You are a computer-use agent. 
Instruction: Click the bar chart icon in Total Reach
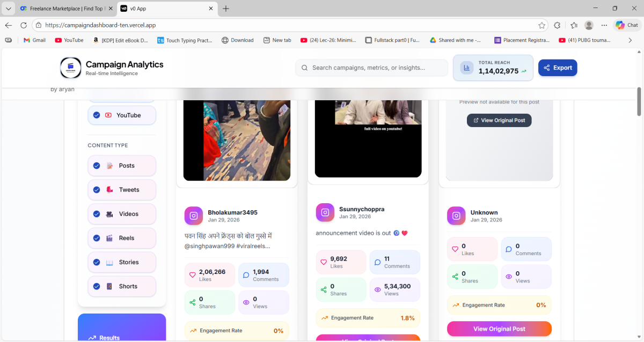pyautogui.click(x=467, y=68)
